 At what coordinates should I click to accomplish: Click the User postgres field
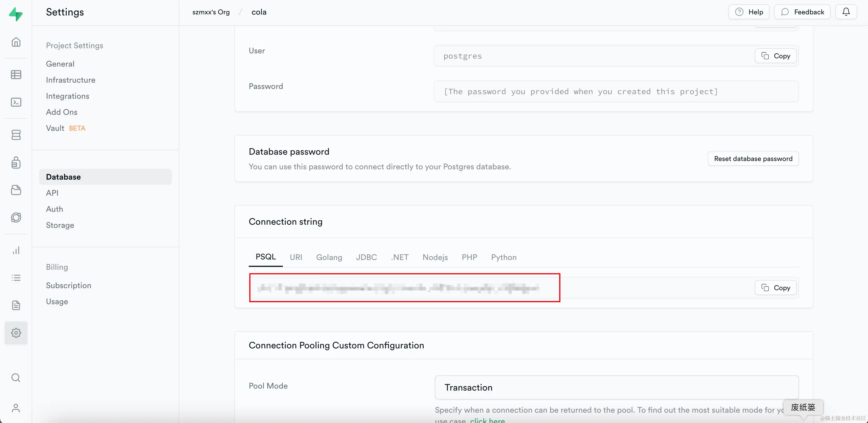click(x=616, y=56)
